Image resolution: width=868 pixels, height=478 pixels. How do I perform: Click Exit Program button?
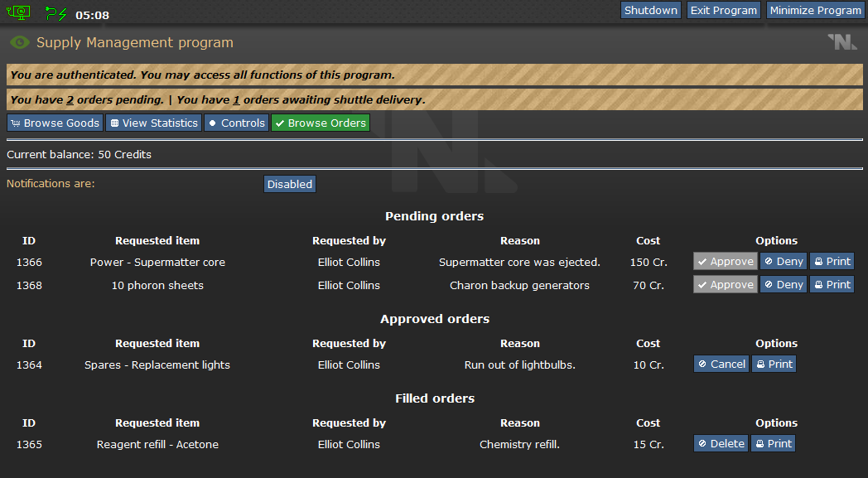724,10
